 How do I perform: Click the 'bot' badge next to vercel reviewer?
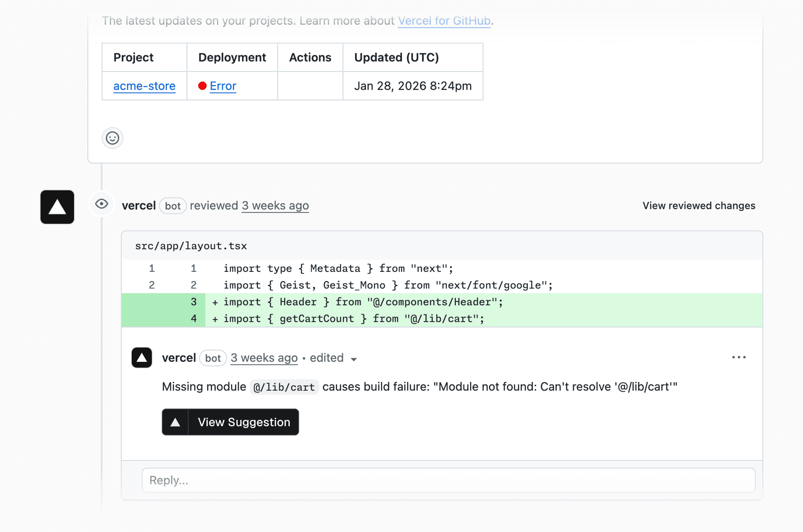[x=173, y=206]
